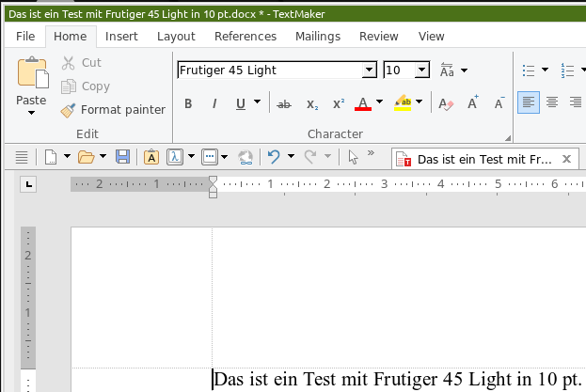Click the font size 10 field
This screenshot has height=392, width=586.
[x=400, y=70]
